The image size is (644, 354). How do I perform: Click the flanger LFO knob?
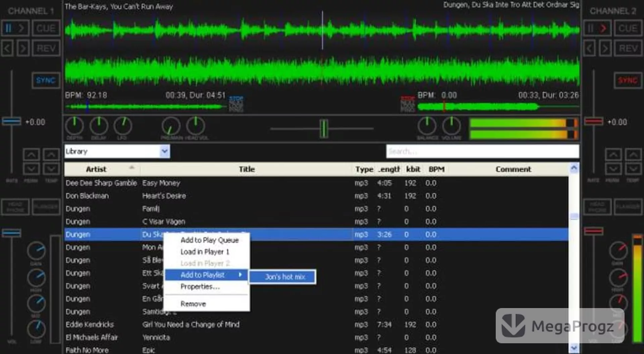coord(123,126)
